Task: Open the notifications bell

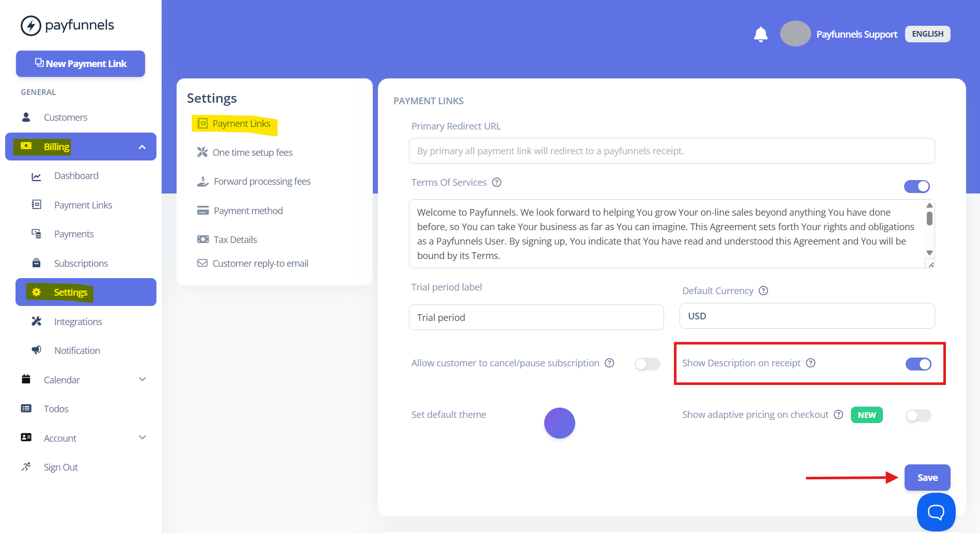Action: pyautogui.click(x=761, y=34)
